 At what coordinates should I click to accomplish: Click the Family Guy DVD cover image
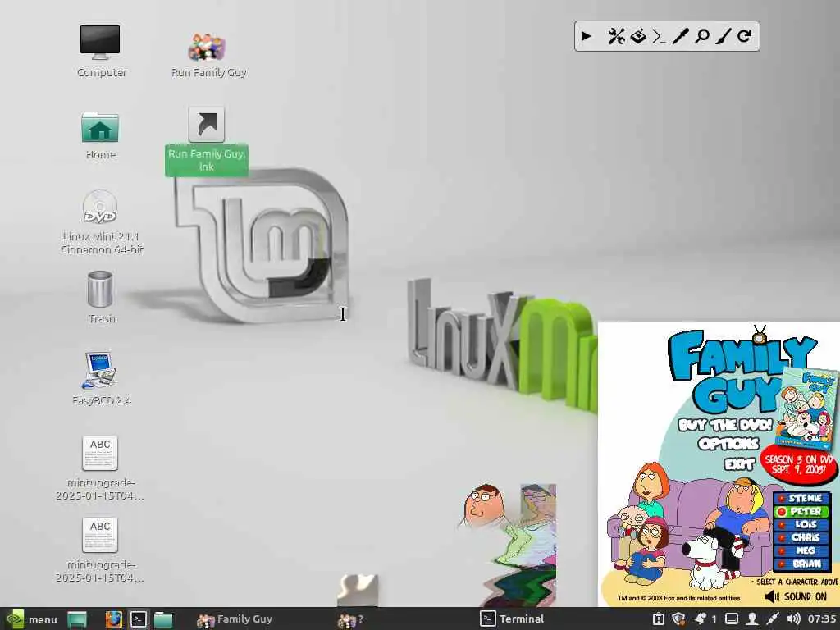[808, 409]
